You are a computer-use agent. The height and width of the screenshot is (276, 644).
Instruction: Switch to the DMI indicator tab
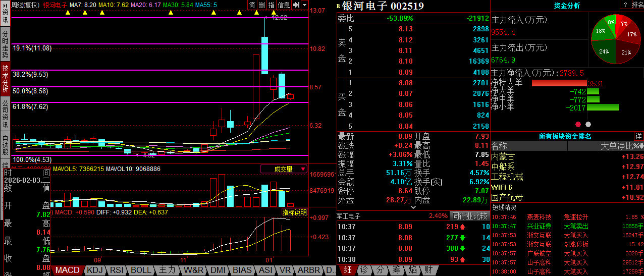coord(218,270)
